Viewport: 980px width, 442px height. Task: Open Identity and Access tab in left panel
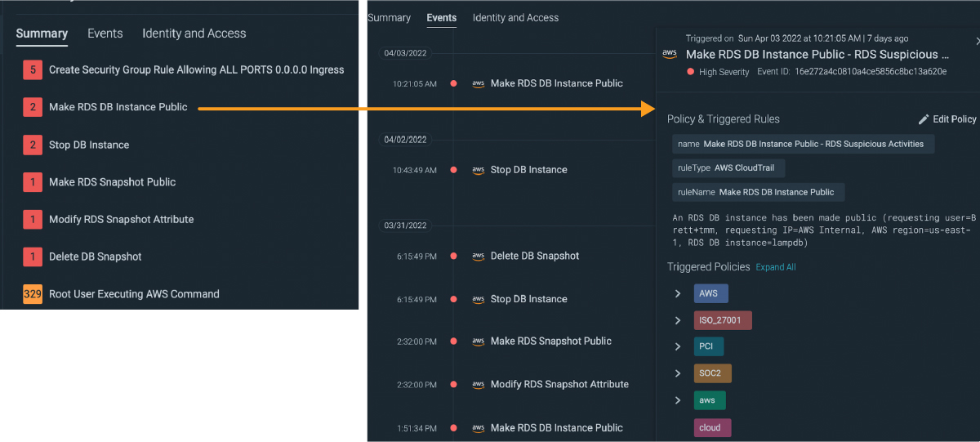pyautogui.click(x=194, y=33)
